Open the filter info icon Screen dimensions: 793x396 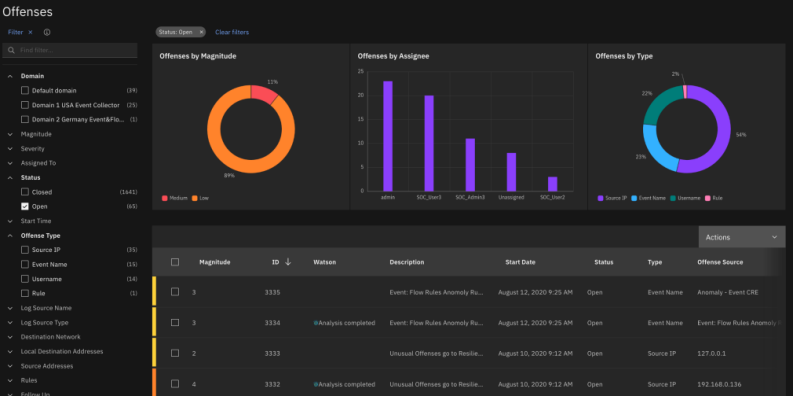(x=47, y=32)
